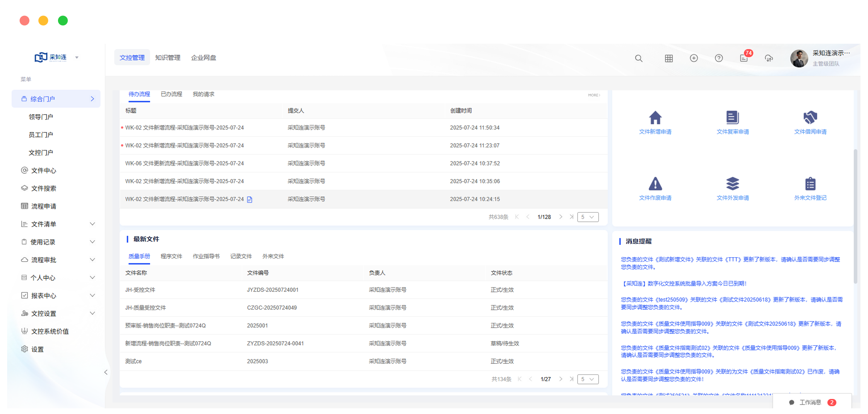Switch to 知识管理 top tab
868x414 pixels.
click(168, 57)
